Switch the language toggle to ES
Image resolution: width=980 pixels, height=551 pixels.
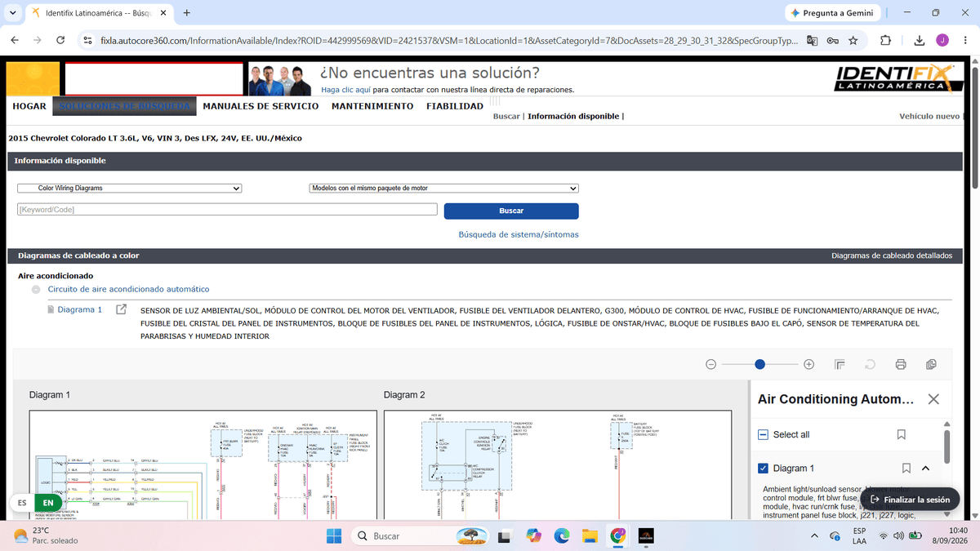click(x=20, y=503)
